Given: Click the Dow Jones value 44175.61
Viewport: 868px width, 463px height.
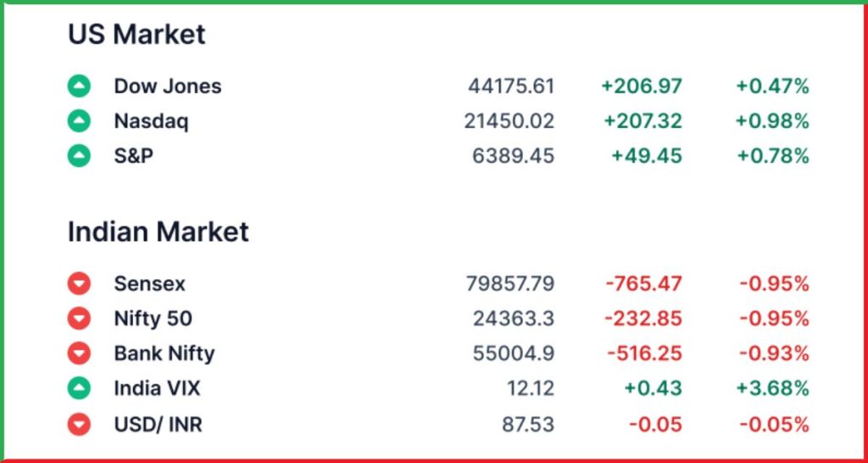Looking at the screenshot, I should tap(511, 86).
